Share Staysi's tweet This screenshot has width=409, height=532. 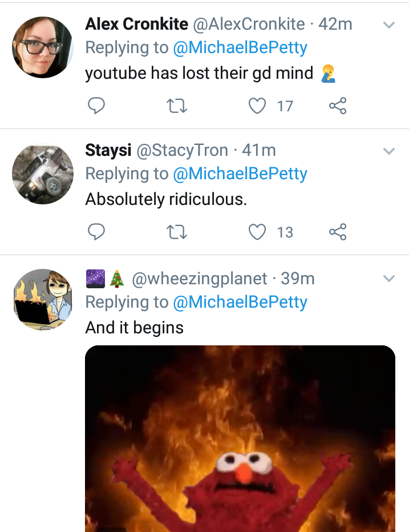click(338, 232)
